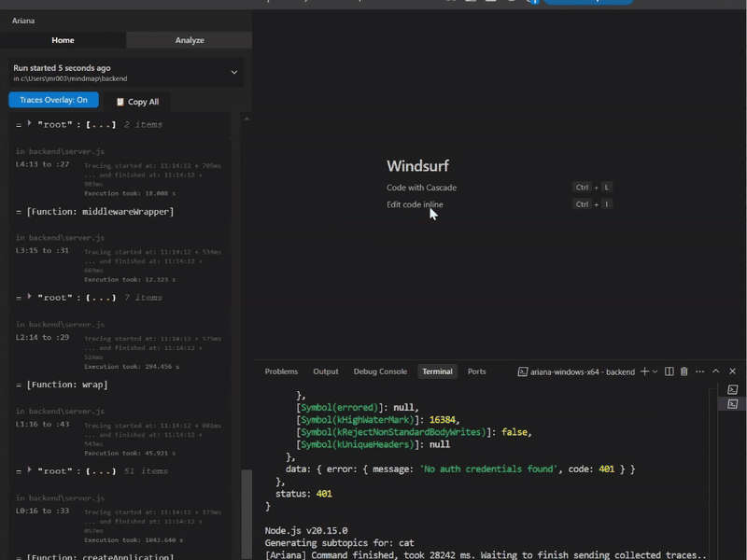Select the Terminal panel tab
This screenshot has width=747, height=560.
(x=437, y=371)
